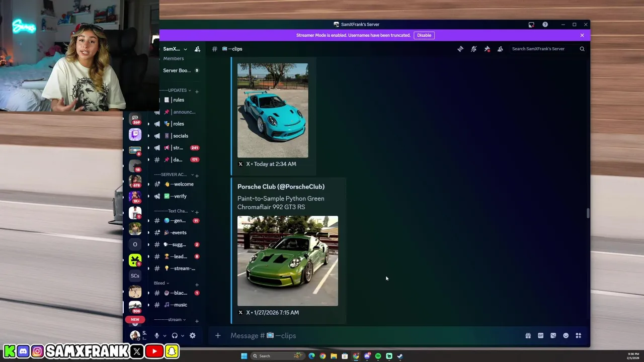Click the search magnifier icon
644x362 pixels.
pyautogui.click(x=582, y=49)
